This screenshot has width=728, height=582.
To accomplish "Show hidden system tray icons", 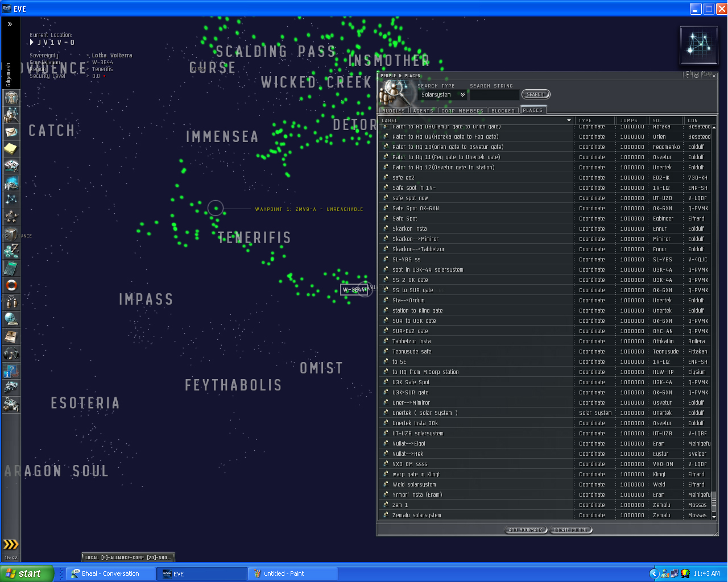I will (654, 573).
